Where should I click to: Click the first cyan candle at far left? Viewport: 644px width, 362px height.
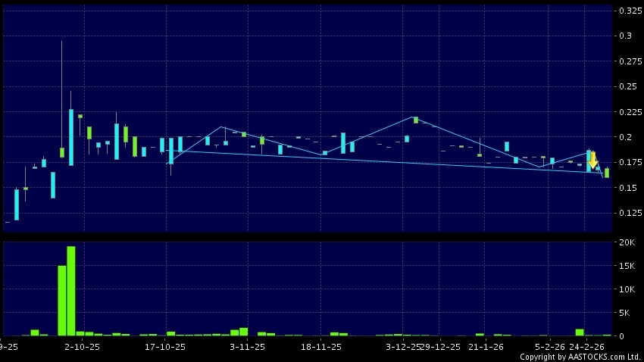click(x=17, y=204)
